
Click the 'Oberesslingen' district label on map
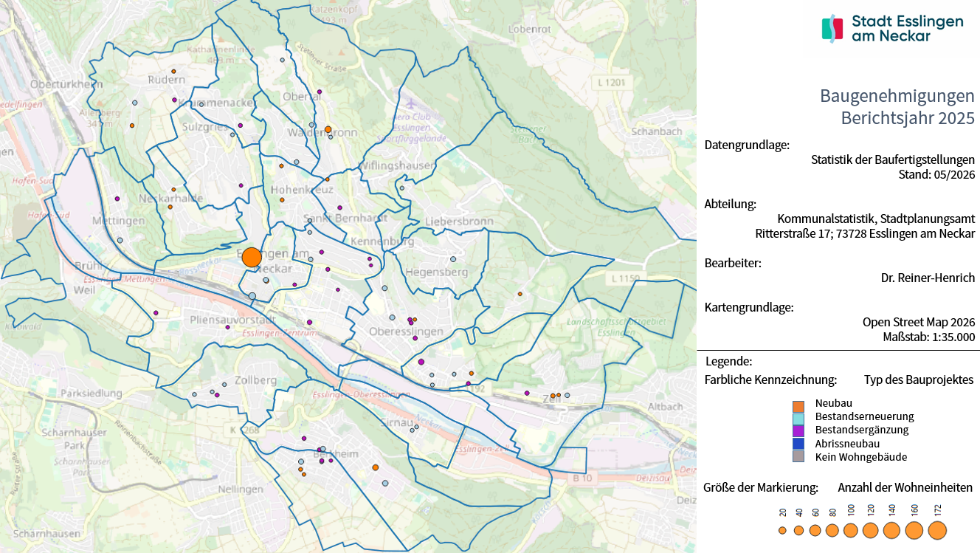406,332
